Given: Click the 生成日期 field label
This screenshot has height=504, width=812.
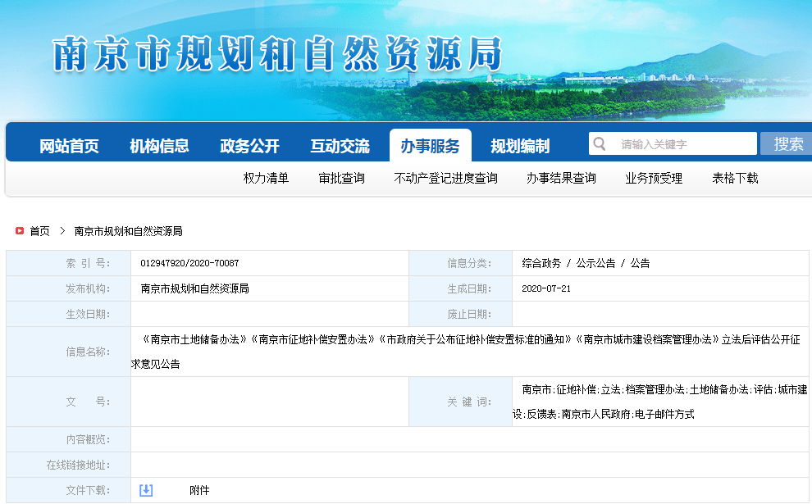Looking at the screenshot, I should coord(470,288).
